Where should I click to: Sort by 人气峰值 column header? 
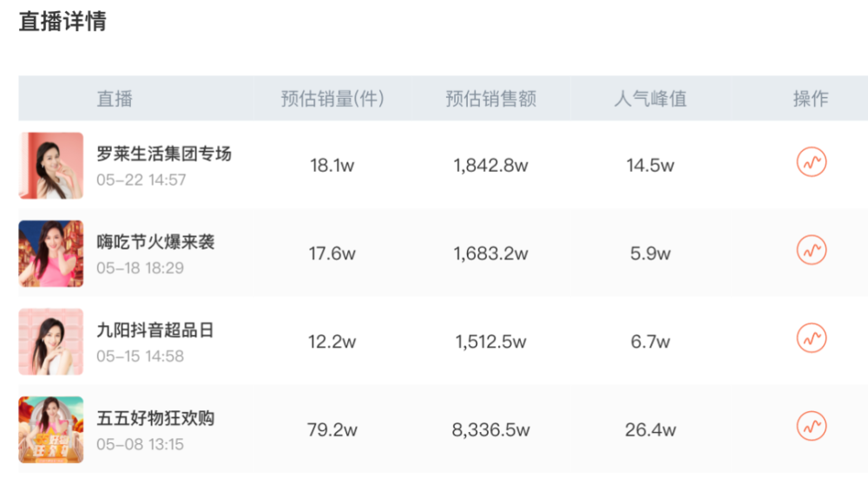[650, 99]
